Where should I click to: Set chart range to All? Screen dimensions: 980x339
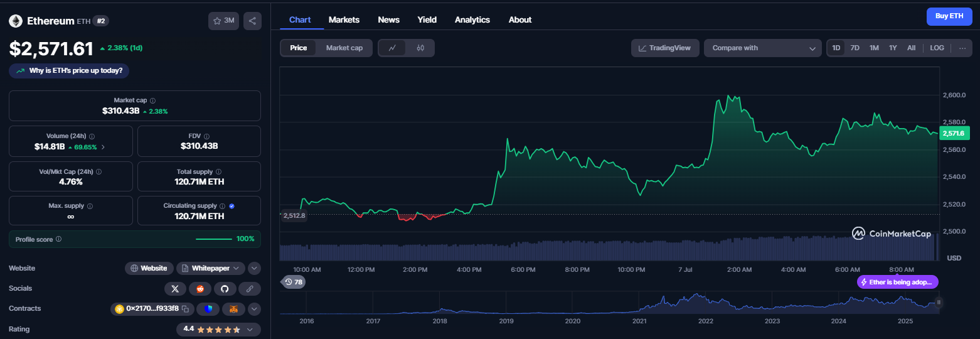(x=911, y=48)
